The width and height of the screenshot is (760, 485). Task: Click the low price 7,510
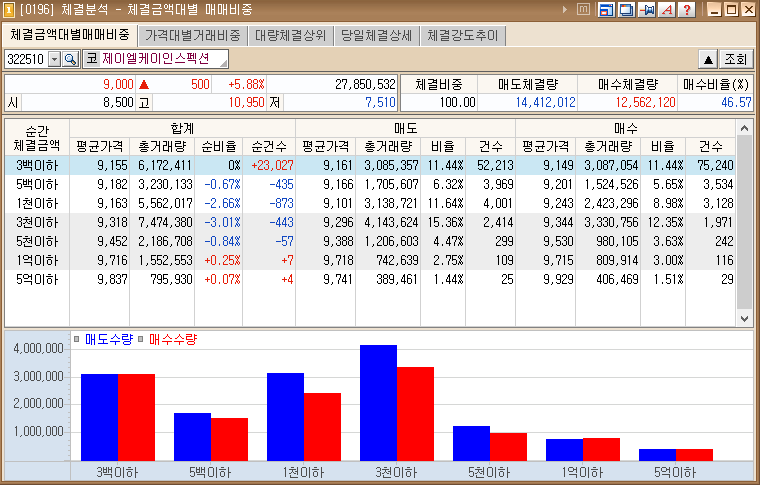[380, 102]
